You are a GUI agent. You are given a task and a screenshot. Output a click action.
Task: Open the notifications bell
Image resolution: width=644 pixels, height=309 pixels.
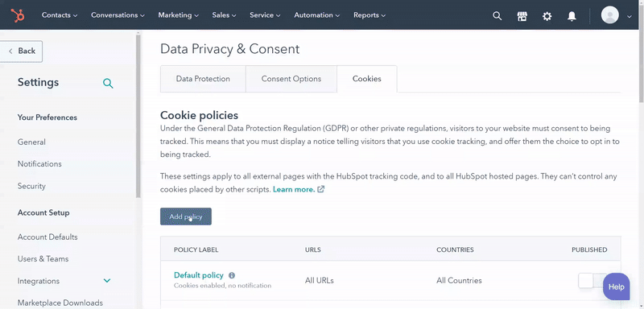coord(572,16)
